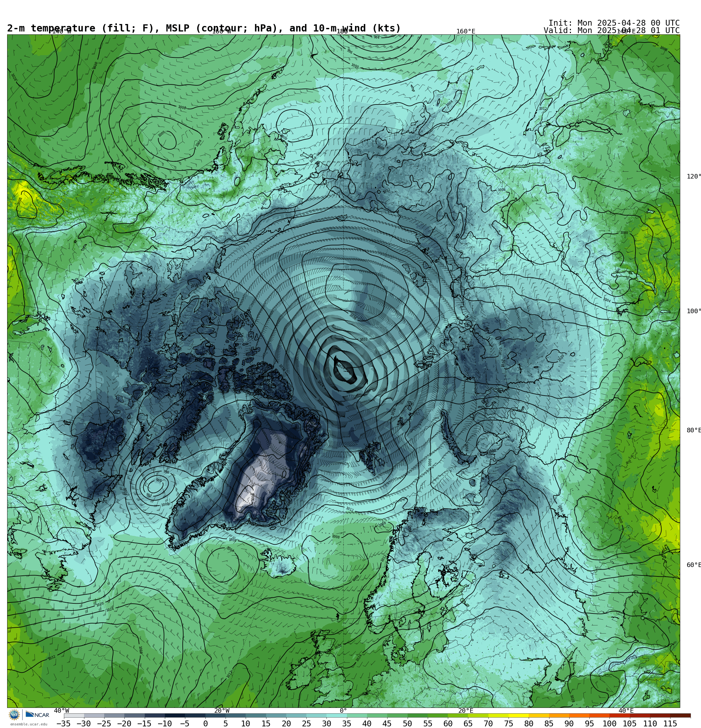Click the 40°E longitude label at bottom
The width and height of the screenshot is (701, 728).
coord(626,711)
